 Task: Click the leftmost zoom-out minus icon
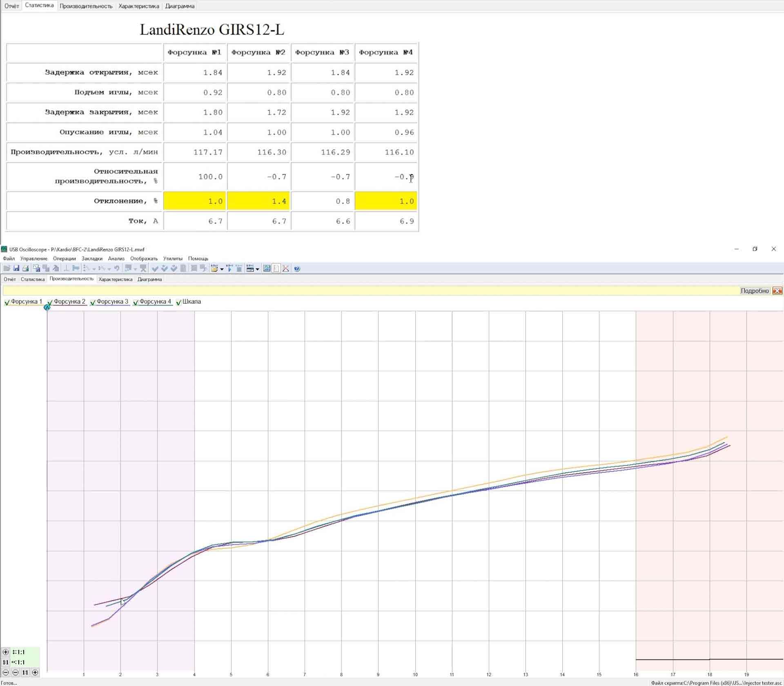click(6, 673)
